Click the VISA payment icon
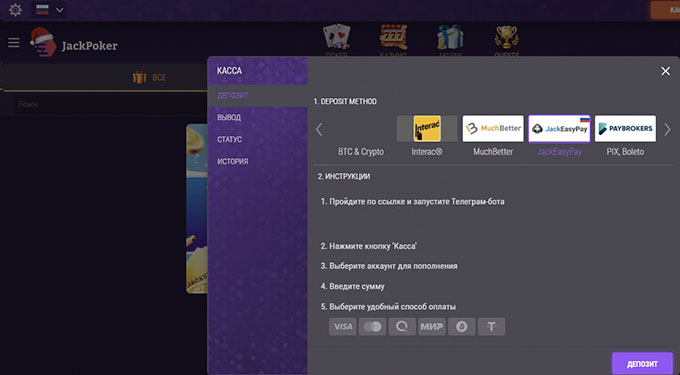 (x=343, y=326)
